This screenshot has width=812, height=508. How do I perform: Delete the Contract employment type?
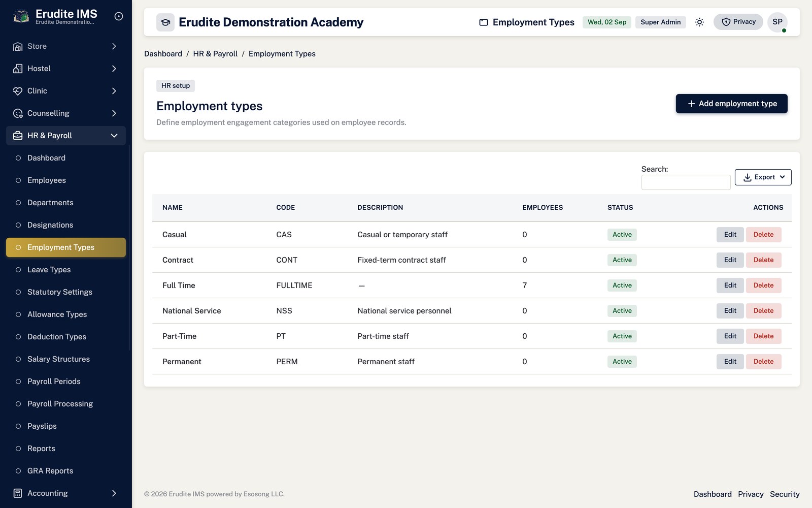point(764,260)
